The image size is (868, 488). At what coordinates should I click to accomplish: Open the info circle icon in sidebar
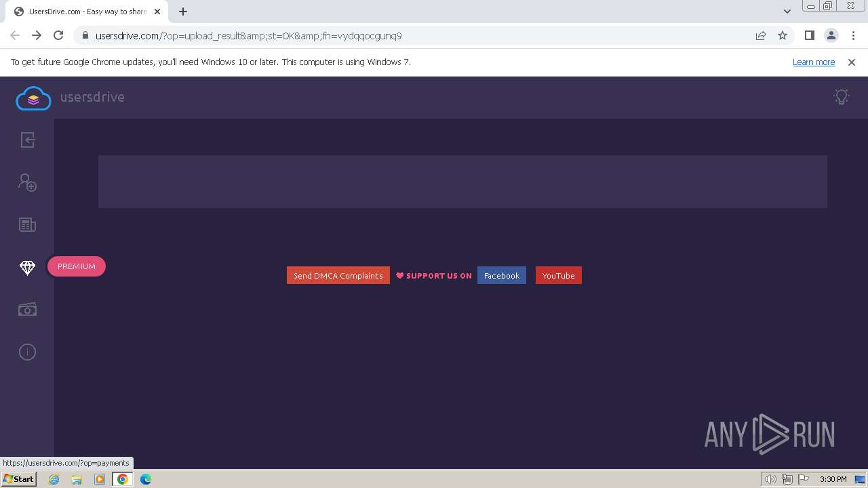tap(27, 352)
